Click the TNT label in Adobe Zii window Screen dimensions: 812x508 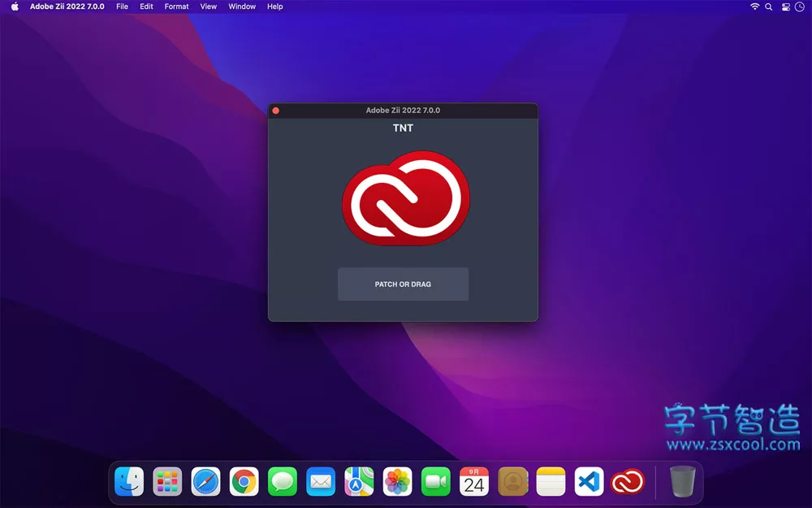tap(403, 128)
